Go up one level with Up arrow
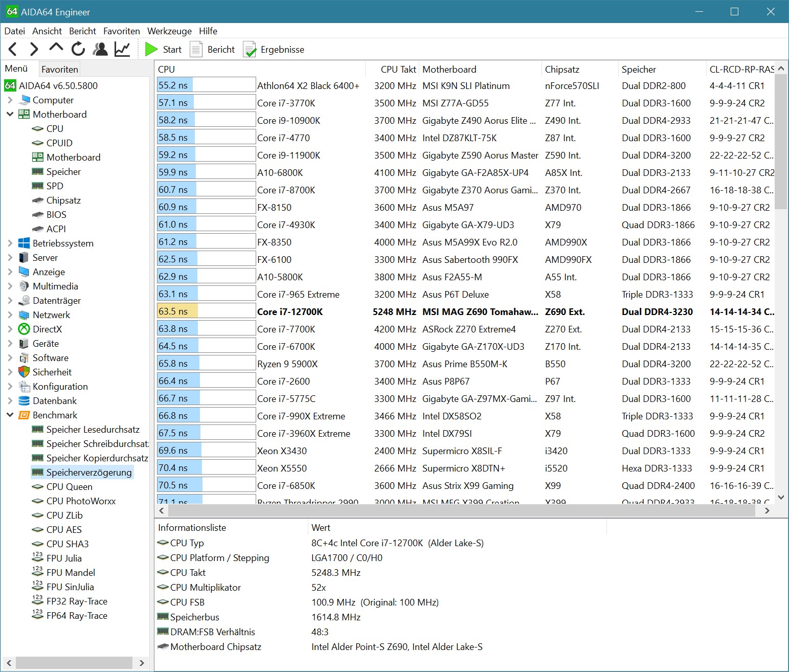This screenshot has width=789, height=672. 56,48
